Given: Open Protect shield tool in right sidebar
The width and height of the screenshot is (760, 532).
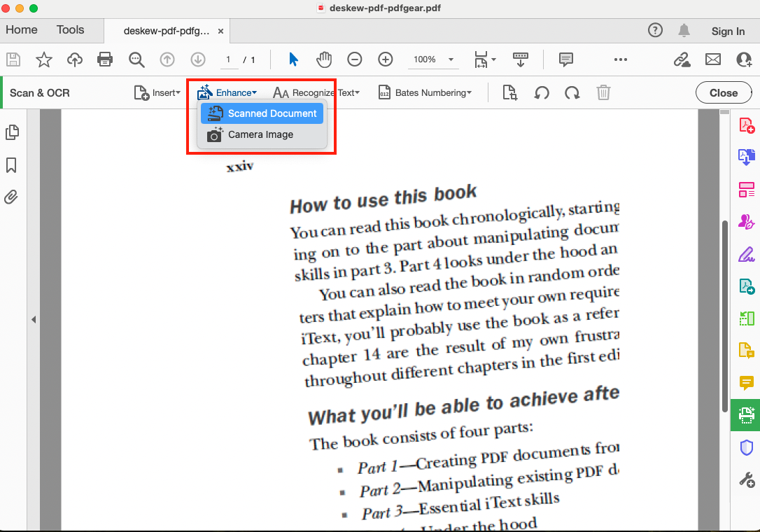Looking at the screenshot, I should [x=747, y=447].
